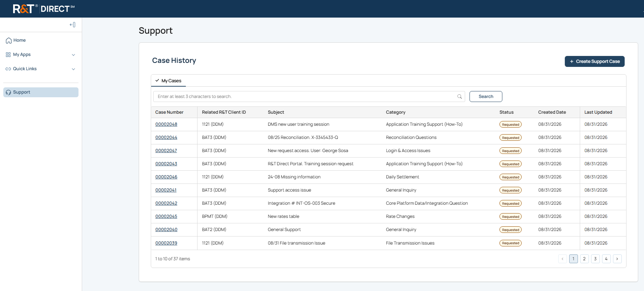Viewport: 644px width, 291px height.
Task: Sort by Case Number column header
Action: (x=169, y=112)
